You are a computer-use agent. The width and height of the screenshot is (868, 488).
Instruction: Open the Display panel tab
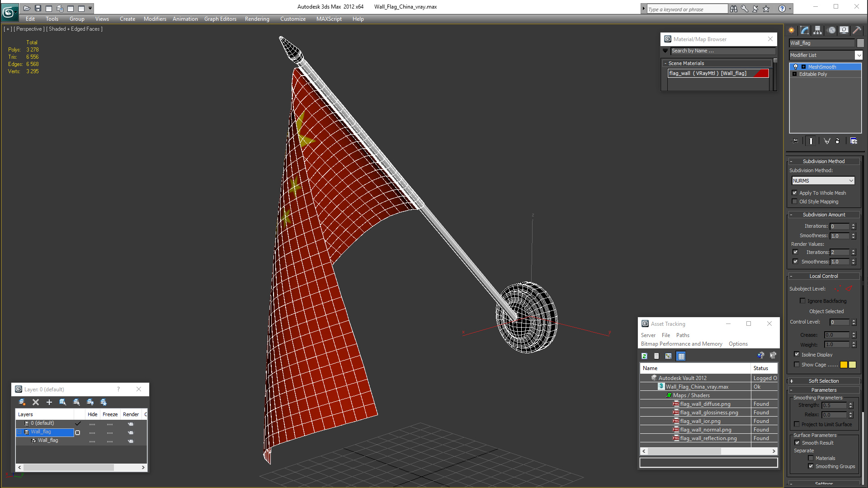tap(844, 30)
